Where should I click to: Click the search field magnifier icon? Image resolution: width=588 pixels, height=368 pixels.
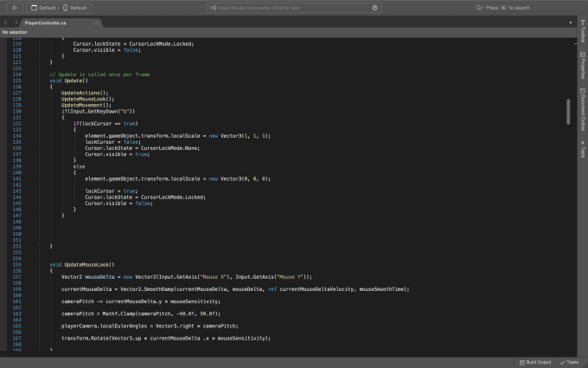click(x=479, y=8)
